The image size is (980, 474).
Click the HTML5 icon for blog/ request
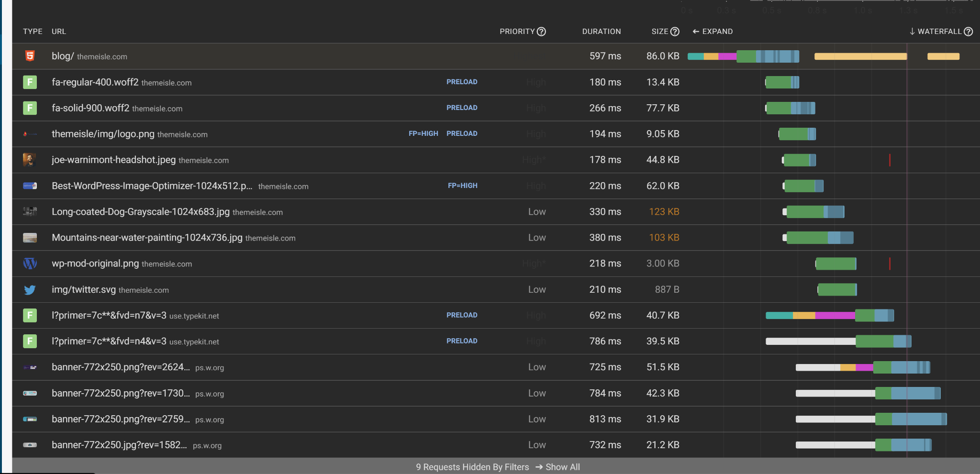click(30, 56)
